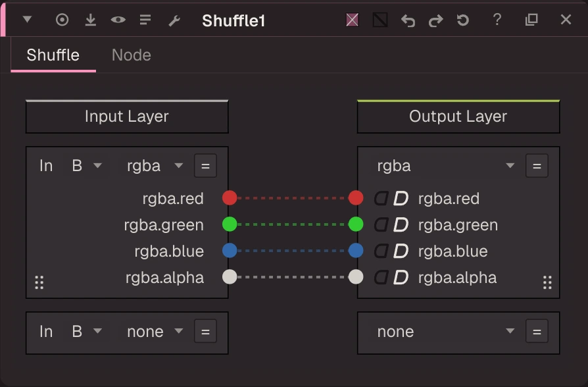This screenshot has width=588, height=387.
Task: Click the output layer drag-handle dots icon
Action: pyautogui.click(x=547, y=282)
